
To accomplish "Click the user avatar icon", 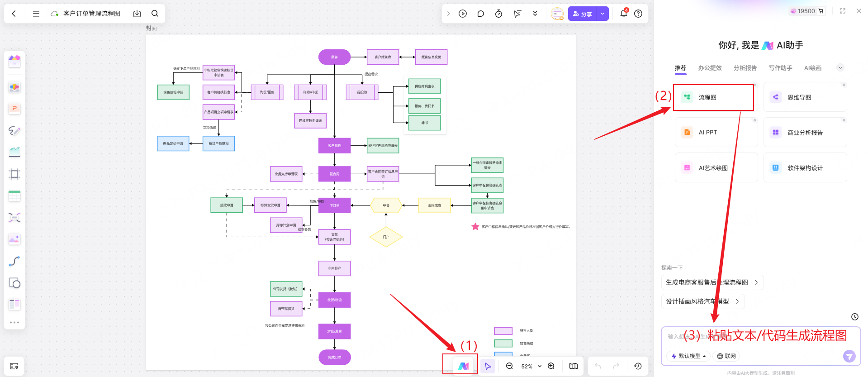I will 557,14.
